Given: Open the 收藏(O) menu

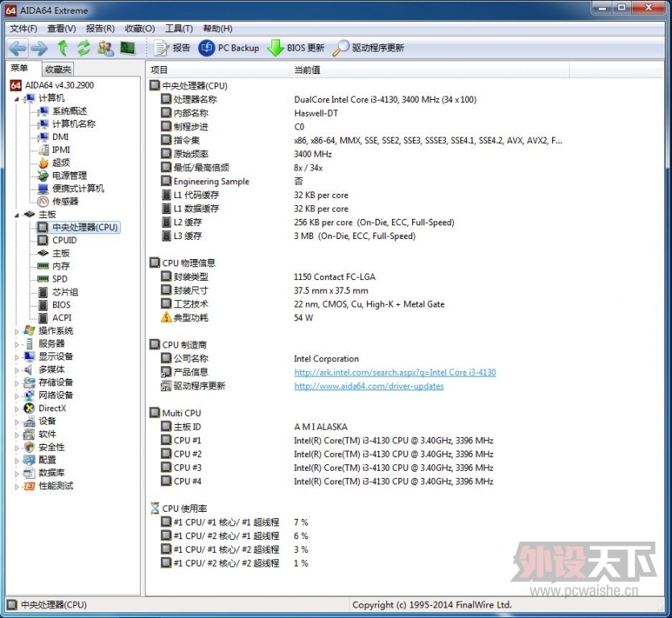Looking at the screenshot, I should point(140,29).
